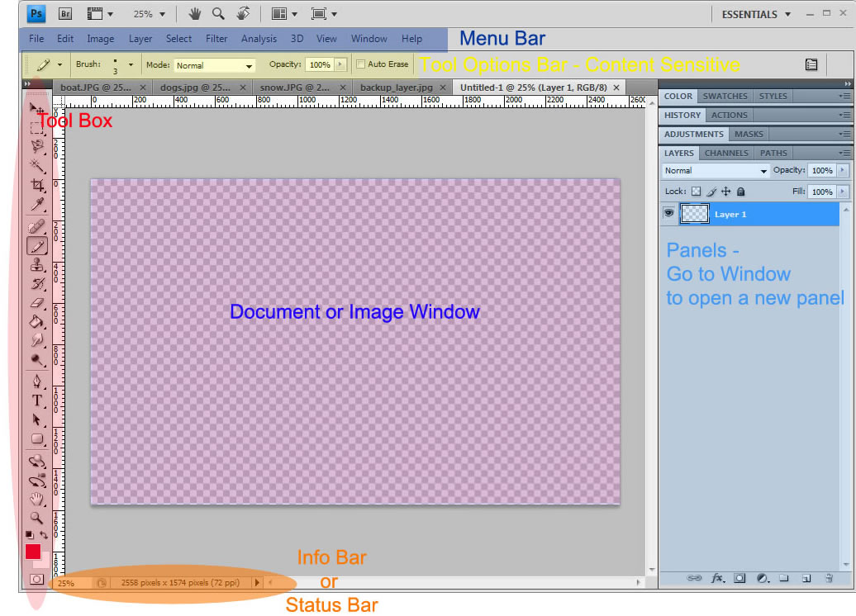Select the Hand tool in the toolbox
This screenshot has height=616, width=856.
(36, 500)
